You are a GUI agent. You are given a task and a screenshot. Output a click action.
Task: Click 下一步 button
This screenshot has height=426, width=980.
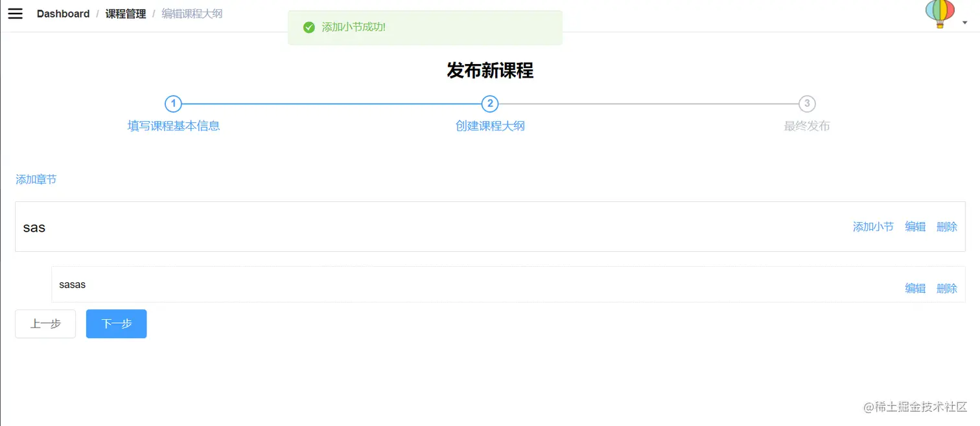(117, 324)
